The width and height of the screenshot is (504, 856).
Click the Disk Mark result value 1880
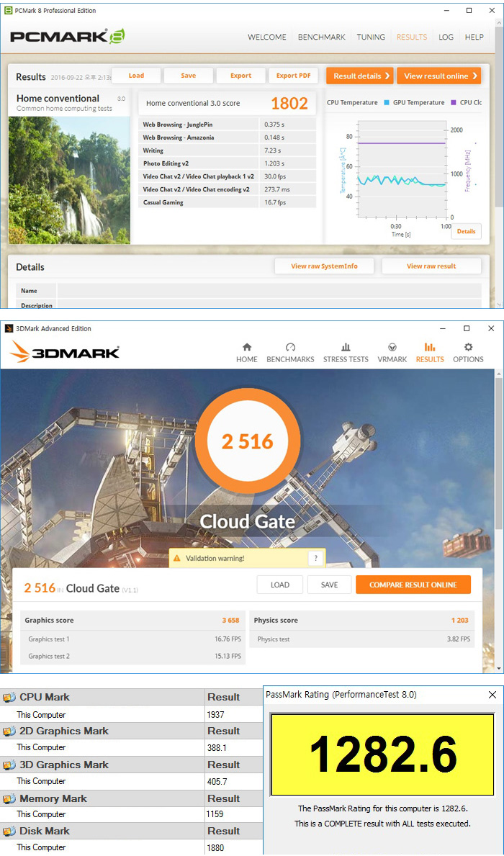pos(216,848)
